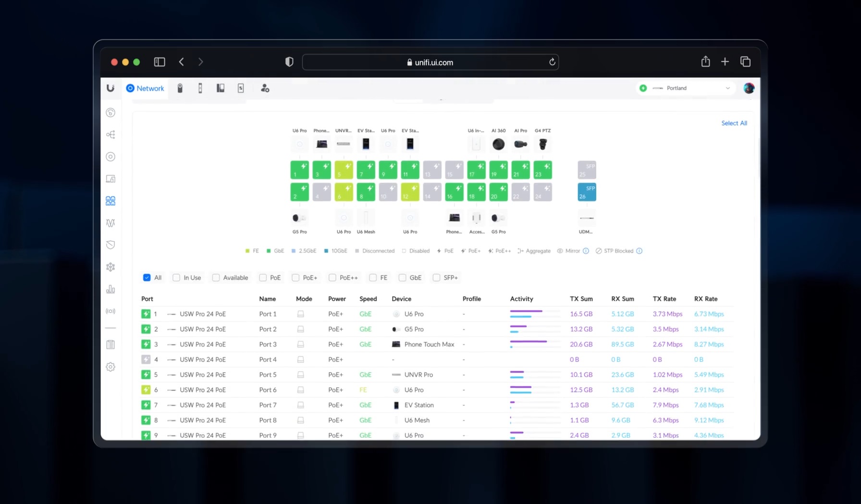Click the info icon next to STP Blocked
The width and height of the screenshot is (861, 504).
pos(639,251)
